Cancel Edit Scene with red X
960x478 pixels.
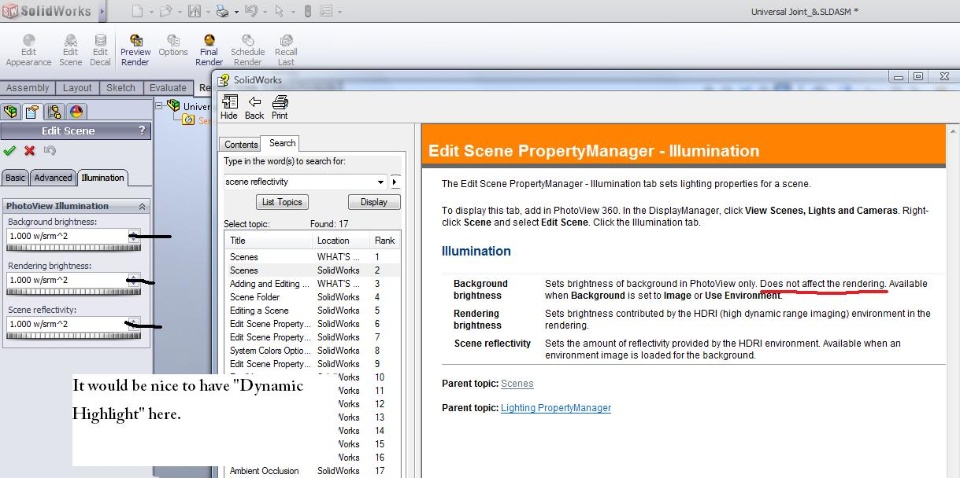pyautogui.click(x=29, y=151)
